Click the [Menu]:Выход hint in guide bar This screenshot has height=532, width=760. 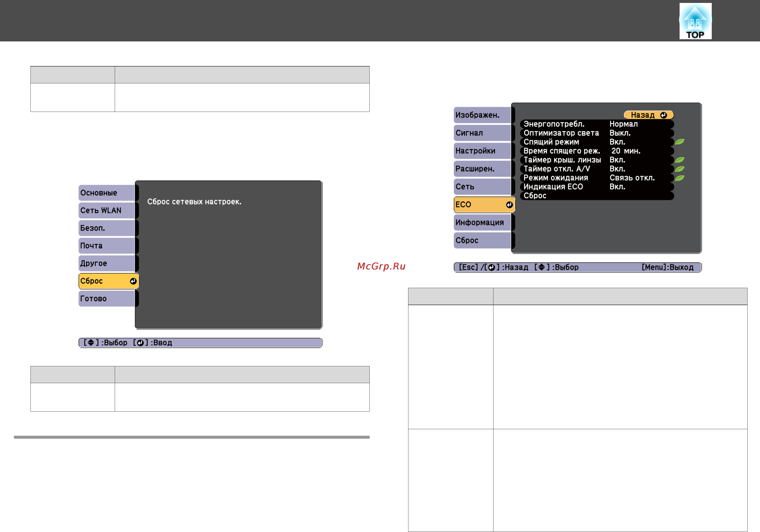pos(667,267)
